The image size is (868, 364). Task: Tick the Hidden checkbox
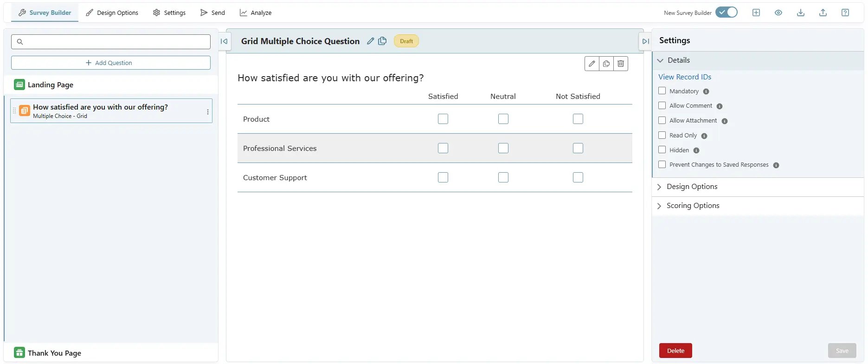pos(662,149)
